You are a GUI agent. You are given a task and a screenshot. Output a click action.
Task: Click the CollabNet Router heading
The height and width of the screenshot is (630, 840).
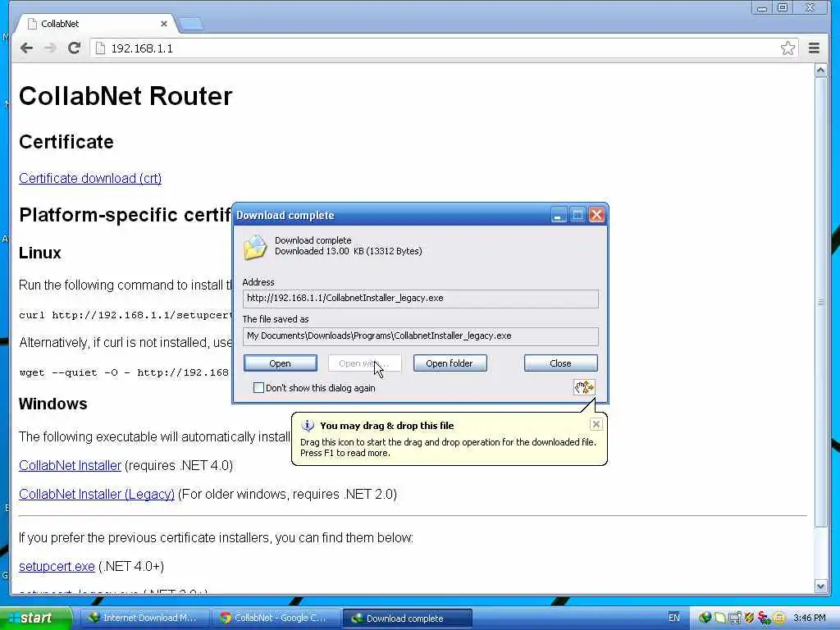126,96
